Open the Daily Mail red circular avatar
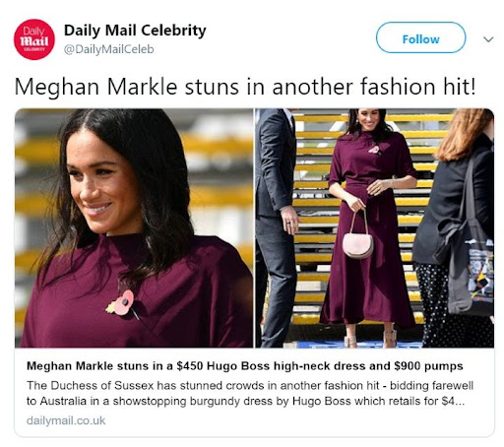The height and width of the screenshot is (447, 504). [x=34, y=39]
